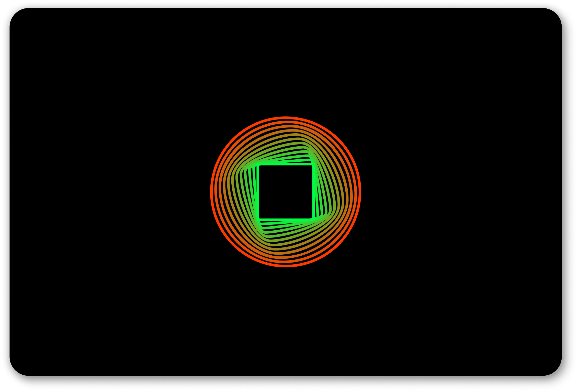Viewport: 578px width, 392px height.
Task: Click the empty black area above the spiral graphic
Action: coord(286,59)
